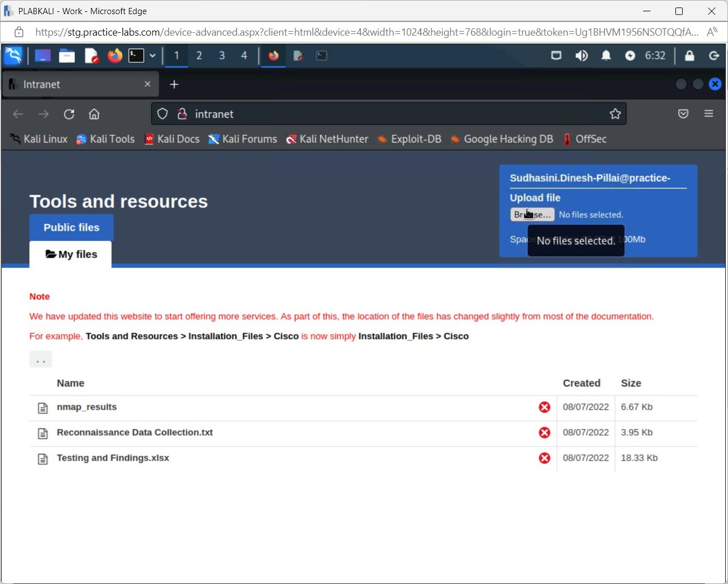The height and width of the screenshot is (584, 728).
Task: Open the Reconnaissance Data Collection.txt file
Action: [135, 432]
